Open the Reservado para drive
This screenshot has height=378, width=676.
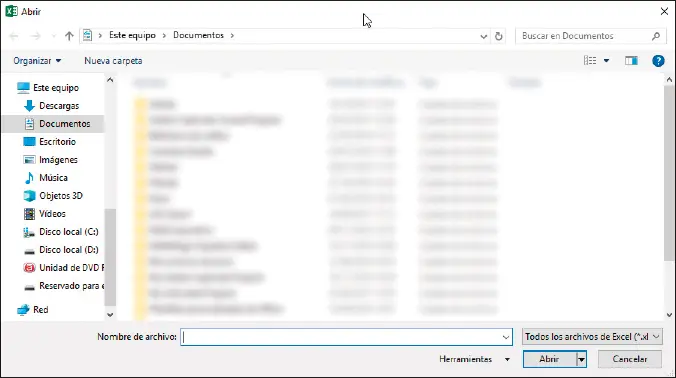pyautogui.click(x=72, y=286)
